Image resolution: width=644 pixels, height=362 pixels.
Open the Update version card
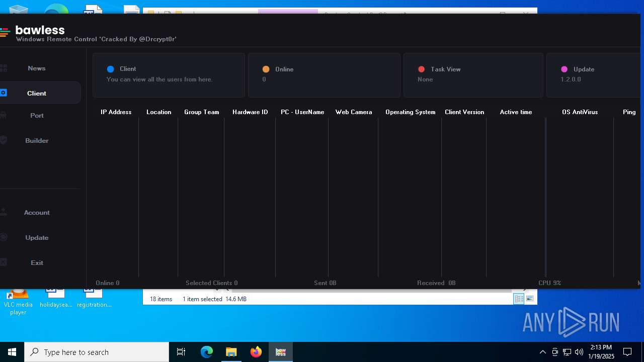tap(593, 75)
